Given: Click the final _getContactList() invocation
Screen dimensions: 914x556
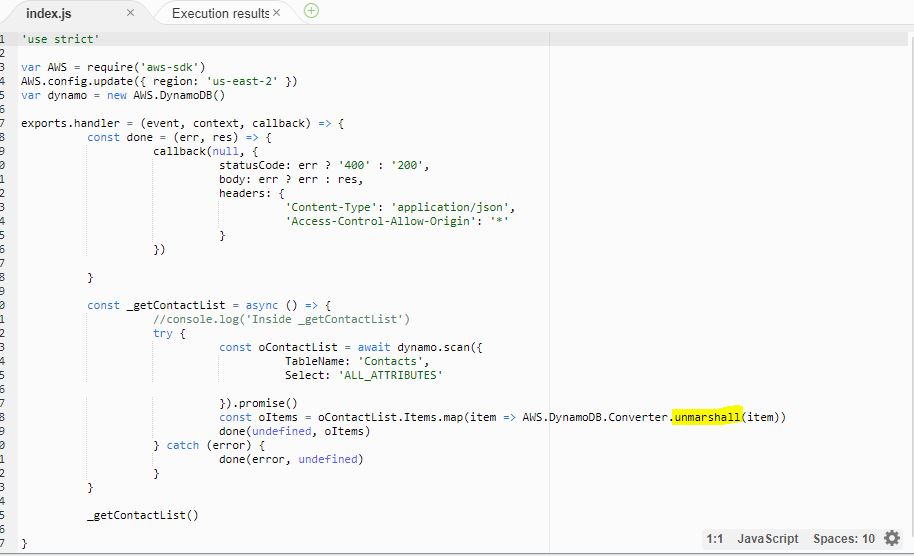Looking at the screenshot, I should click(x=143, y=515).
